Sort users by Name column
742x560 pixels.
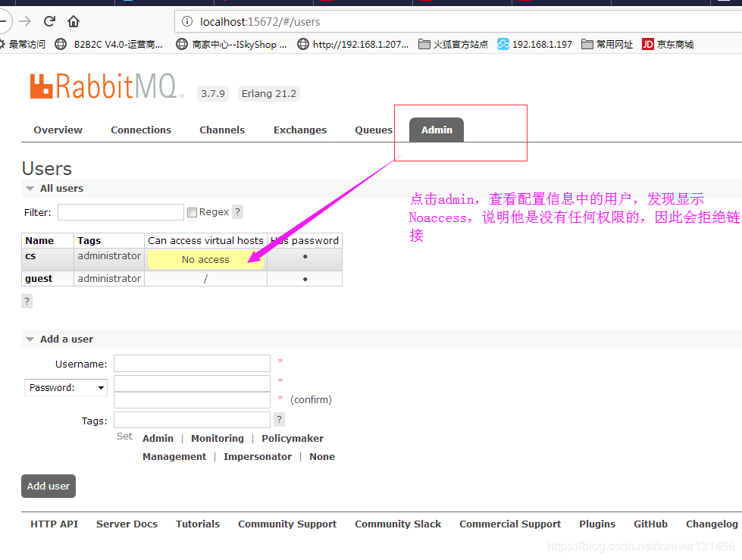point(39,240)
